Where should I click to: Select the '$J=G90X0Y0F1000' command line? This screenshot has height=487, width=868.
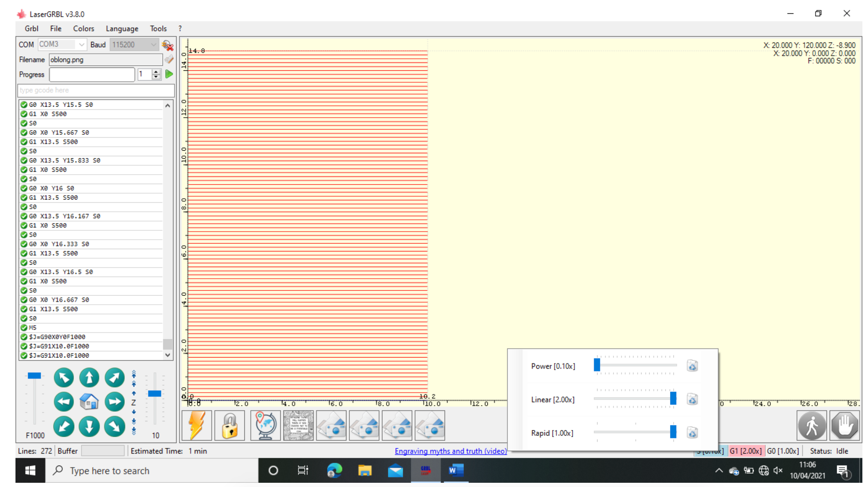91,337
